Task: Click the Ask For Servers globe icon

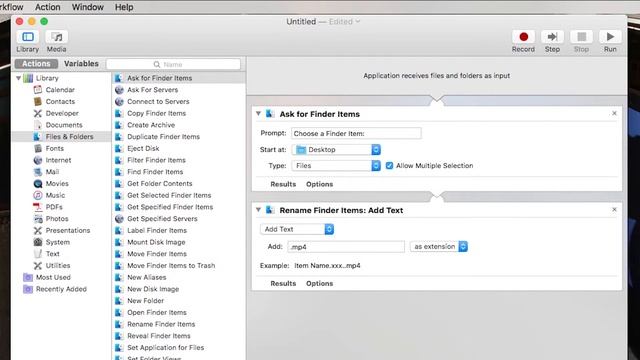Action: coord(119,90)
